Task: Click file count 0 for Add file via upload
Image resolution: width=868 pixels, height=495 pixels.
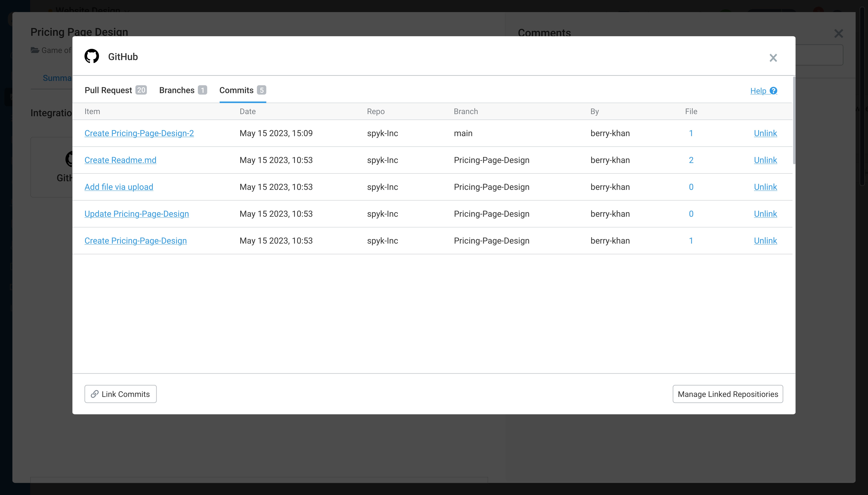Action: tap(691, 187)
